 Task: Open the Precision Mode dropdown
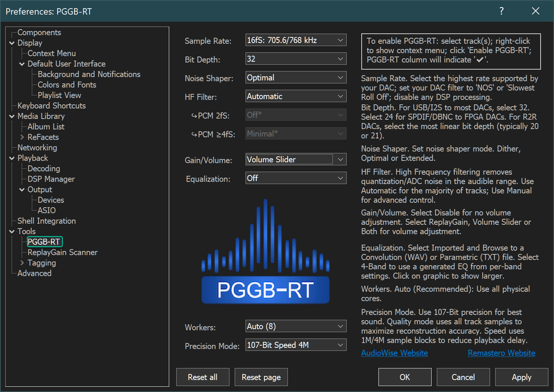pyautogui.click(x=296, y=345)
